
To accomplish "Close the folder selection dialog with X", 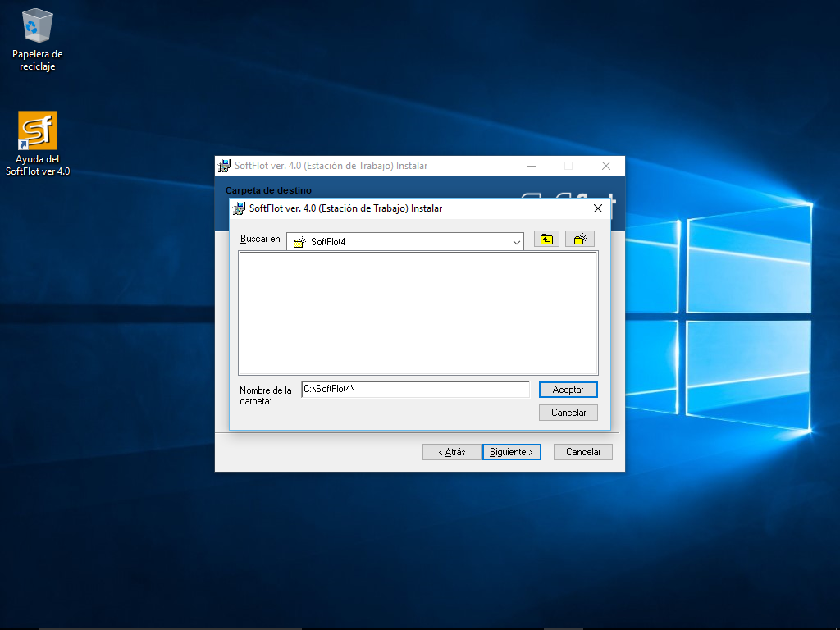I will coord(598,208).
